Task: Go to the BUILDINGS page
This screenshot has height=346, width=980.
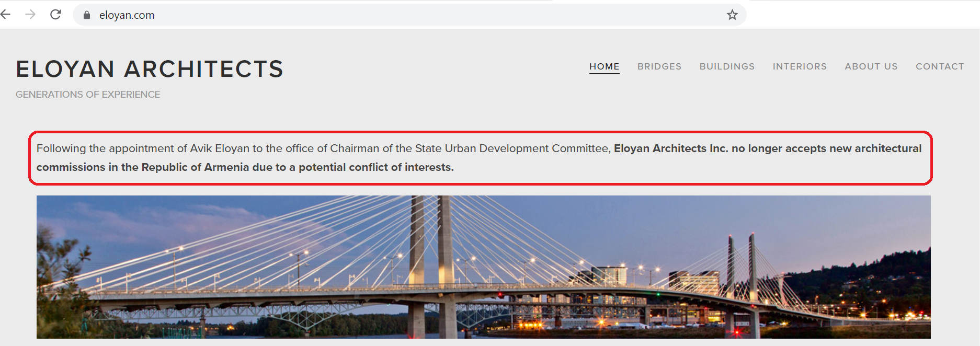Action: pyautogui.click(x=727, y=66)
